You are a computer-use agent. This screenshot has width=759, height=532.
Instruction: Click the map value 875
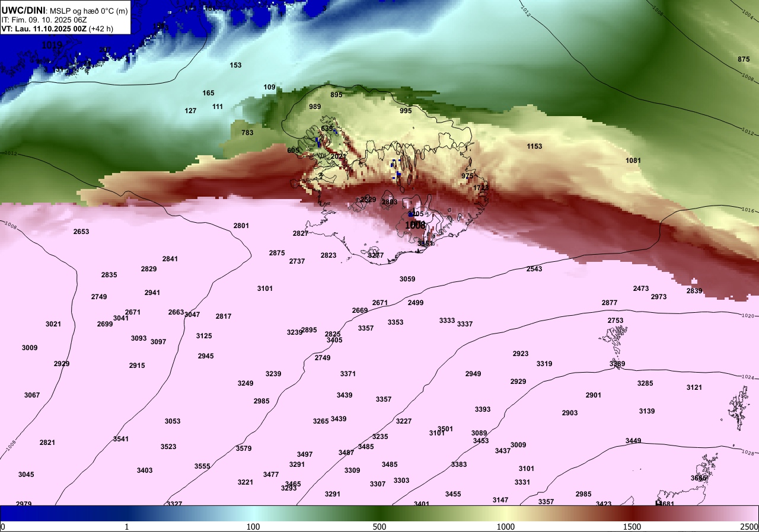[744, 59]
